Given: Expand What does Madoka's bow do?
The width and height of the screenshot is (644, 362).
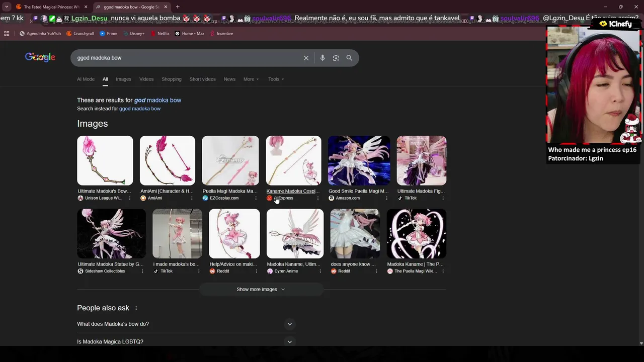Looking at the screenshot, I should pos(186,324).
